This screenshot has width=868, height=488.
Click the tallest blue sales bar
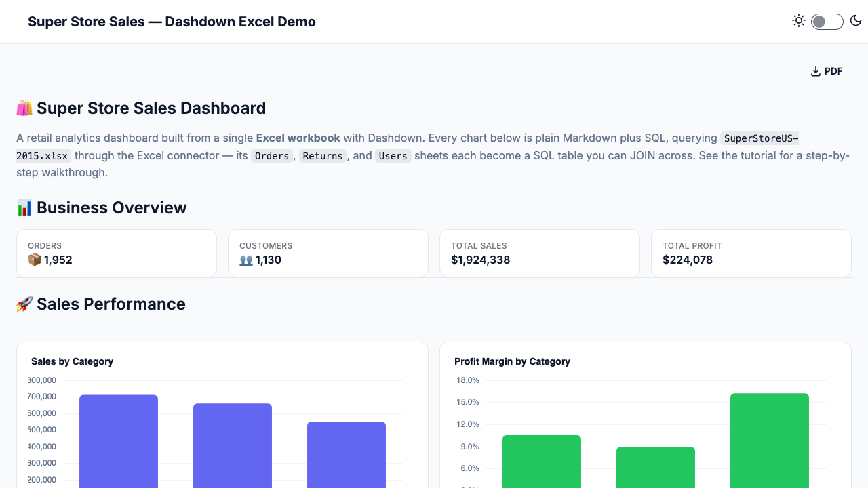click(x=119, y=441)
